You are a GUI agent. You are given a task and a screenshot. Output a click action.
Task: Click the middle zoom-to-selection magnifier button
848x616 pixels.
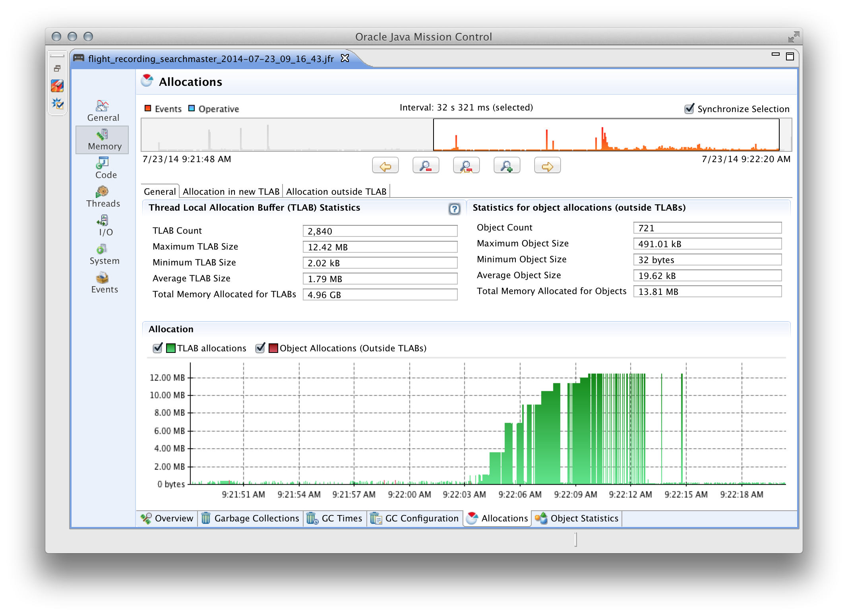(466, 166)
